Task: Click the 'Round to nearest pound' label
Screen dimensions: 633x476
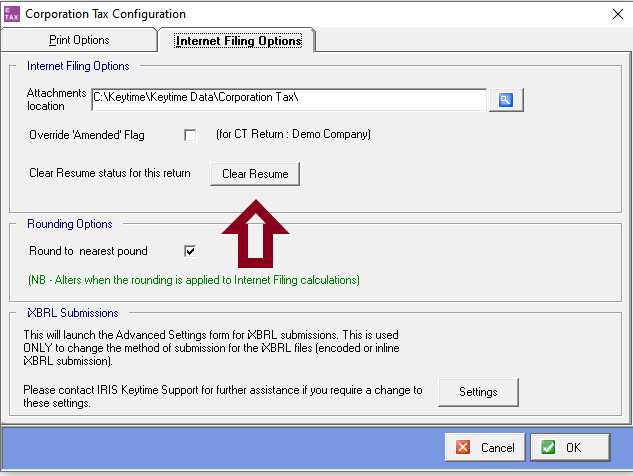Action: click(x=88, y=251)
